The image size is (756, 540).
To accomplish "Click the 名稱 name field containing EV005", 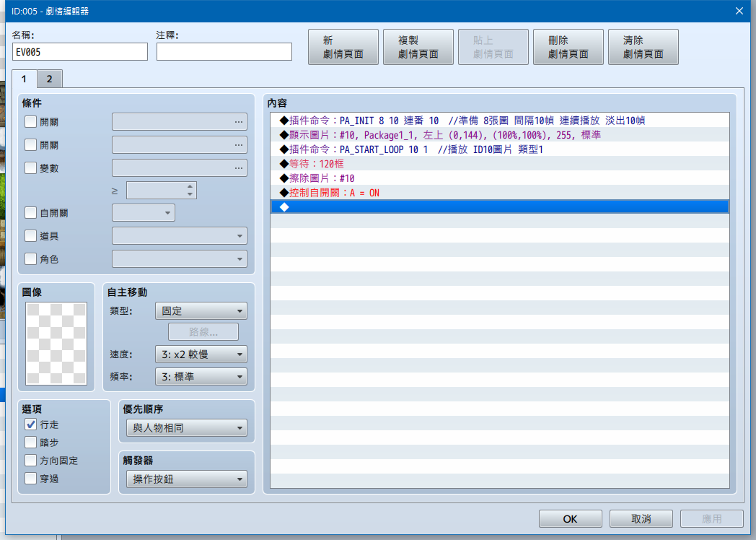I will coord(80,52).
